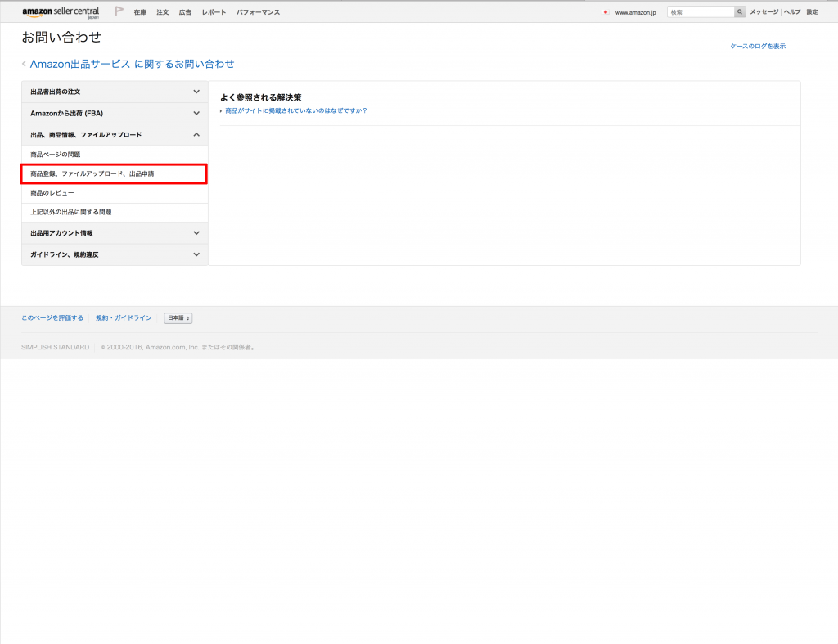Open the 日本語 language dropdown
Screen dimensions: 838x644
click(178, 318)
